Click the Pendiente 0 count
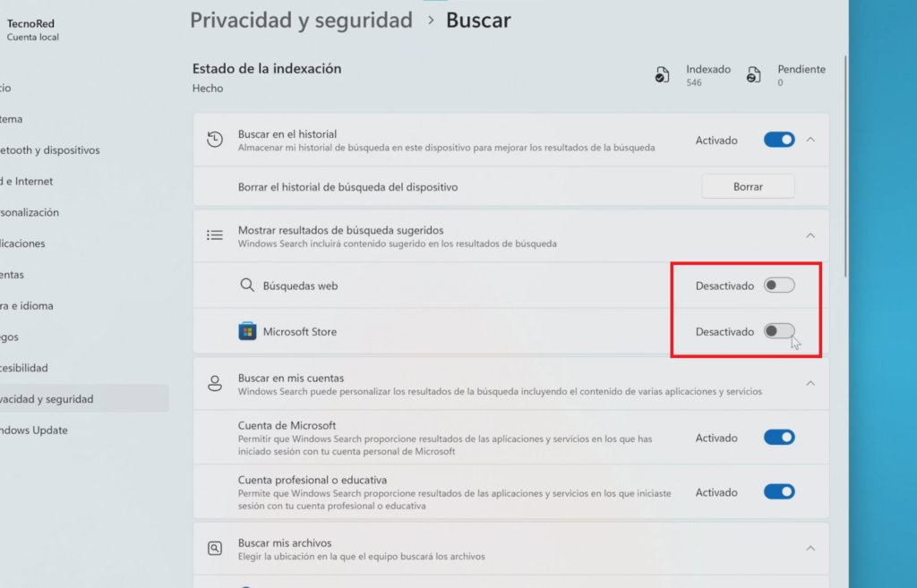917x588 pixels. coord(801,75)
